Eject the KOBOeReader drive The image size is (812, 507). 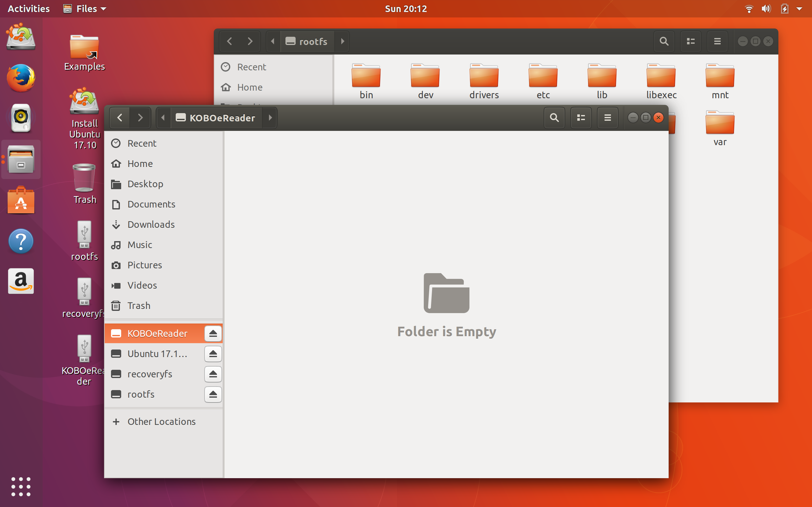click(x=213, y=333)
